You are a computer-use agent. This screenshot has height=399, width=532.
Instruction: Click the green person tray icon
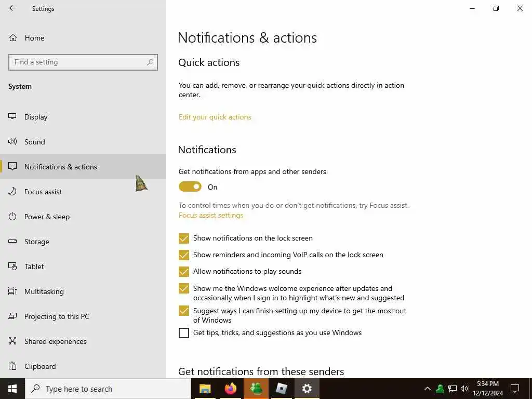coord(440,389)
